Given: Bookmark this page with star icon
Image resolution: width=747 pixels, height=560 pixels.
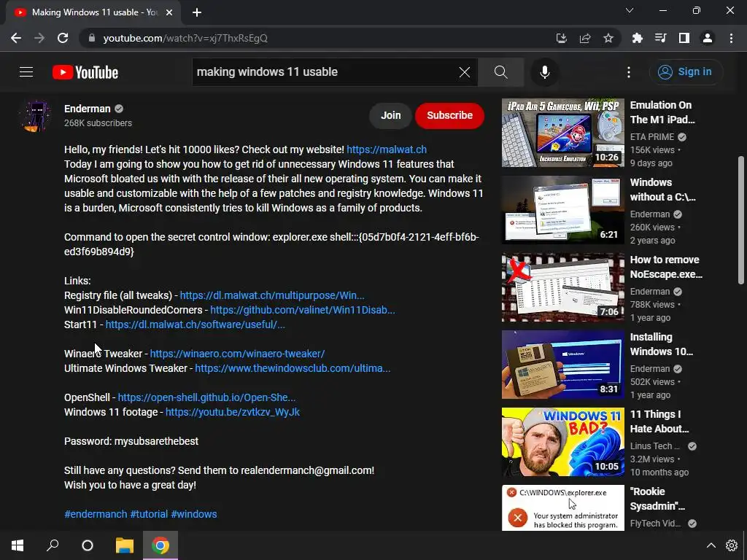Looking at the screenshot, I should point(608,38).
